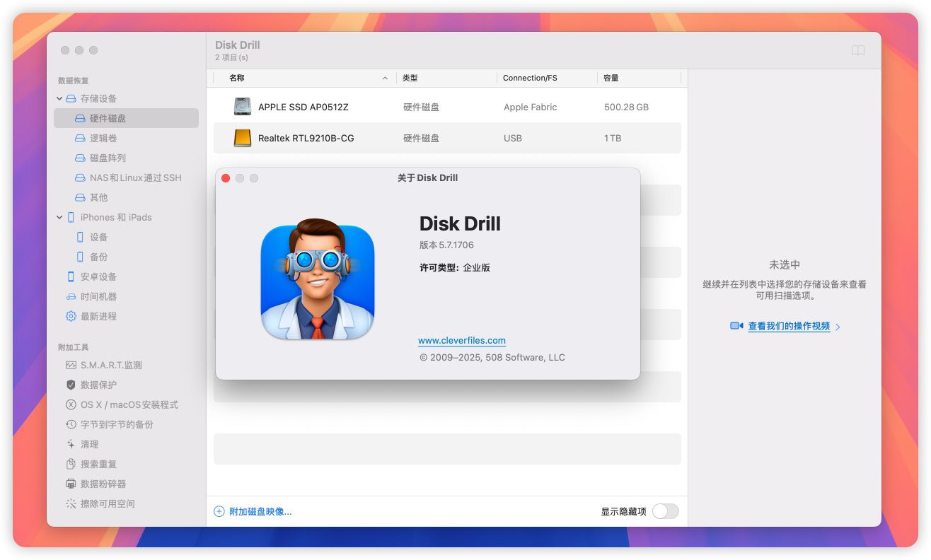Click the 备份 phone icon
The width and height of the screenshot is (931, 560).
pos(80,257)
